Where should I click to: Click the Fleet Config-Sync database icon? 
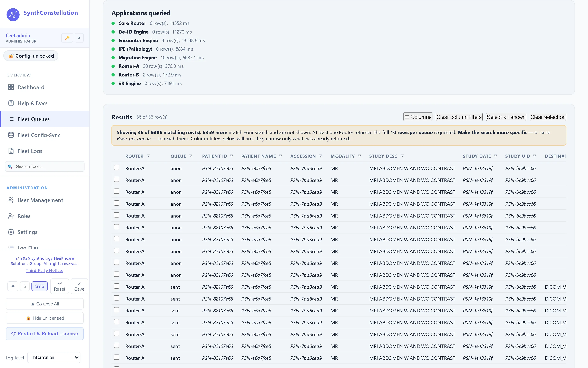coord(11,135)
